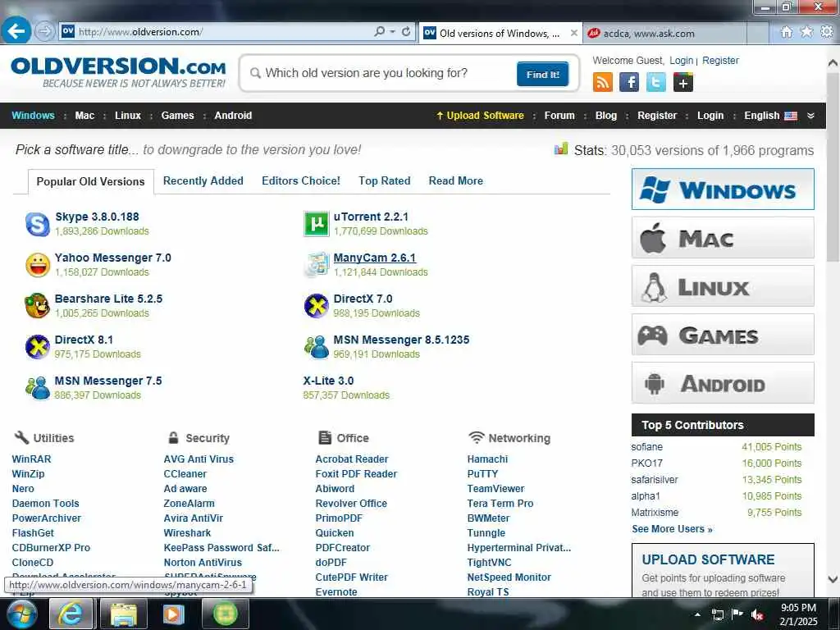Screen dimensions: 840x630
Task: Click the DirectX 7.0 icon
Action: (x=316, y=306)
